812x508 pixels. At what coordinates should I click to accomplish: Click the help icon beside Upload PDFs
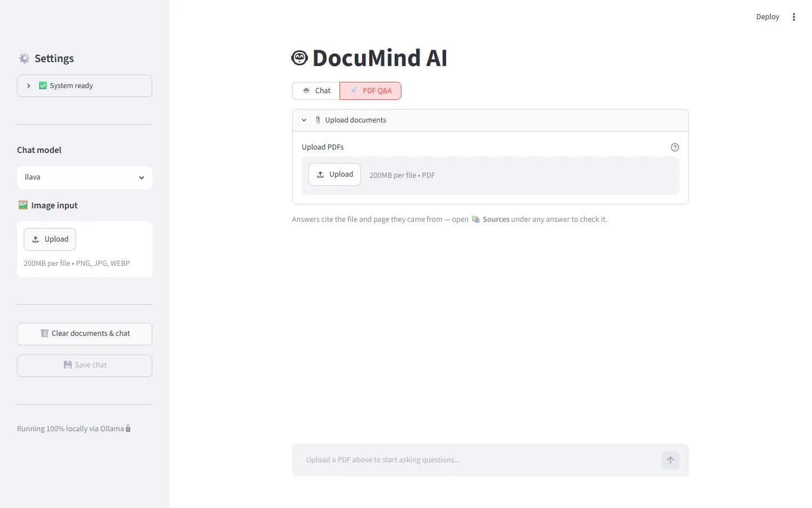click(x=674, y=147)
